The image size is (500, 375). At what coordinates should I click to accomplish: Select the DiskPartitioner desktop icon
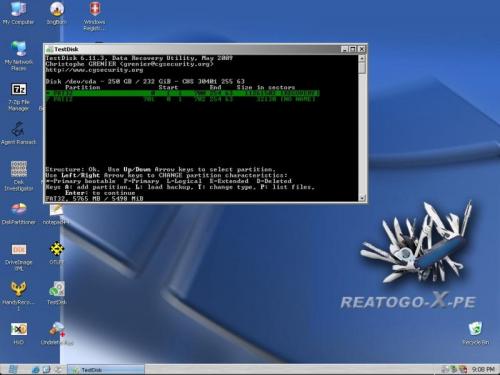coord(18,213)
